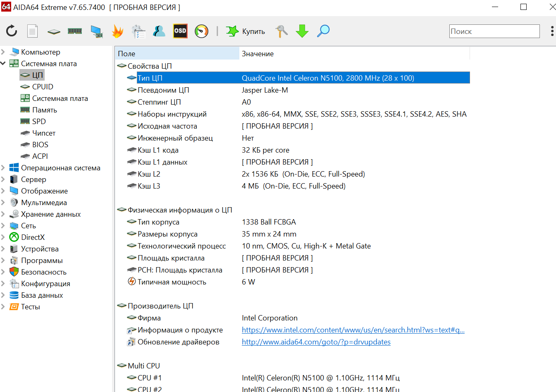Select the Фирма row
Screen dimensions: 556x392
(298, 318)
